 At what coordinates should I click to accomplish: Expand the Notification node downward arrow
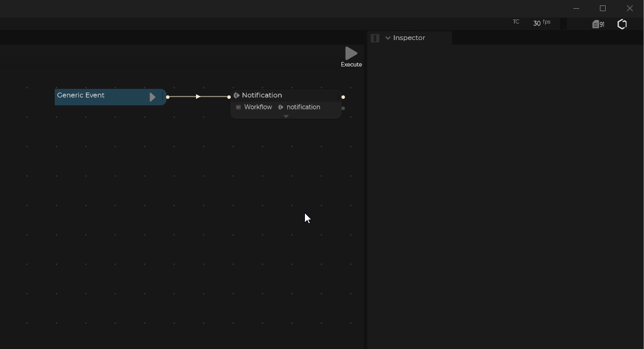tap(286, 117)
